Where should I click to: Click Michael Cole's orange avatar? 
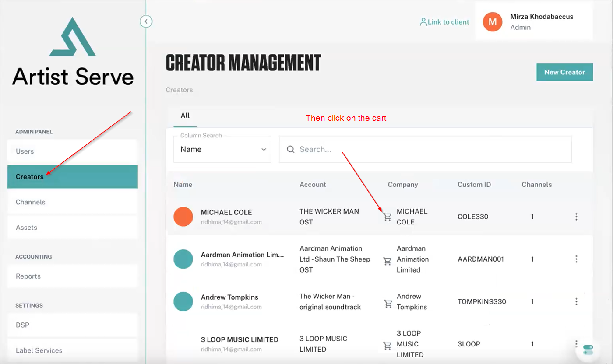click(x=183, y=217)
